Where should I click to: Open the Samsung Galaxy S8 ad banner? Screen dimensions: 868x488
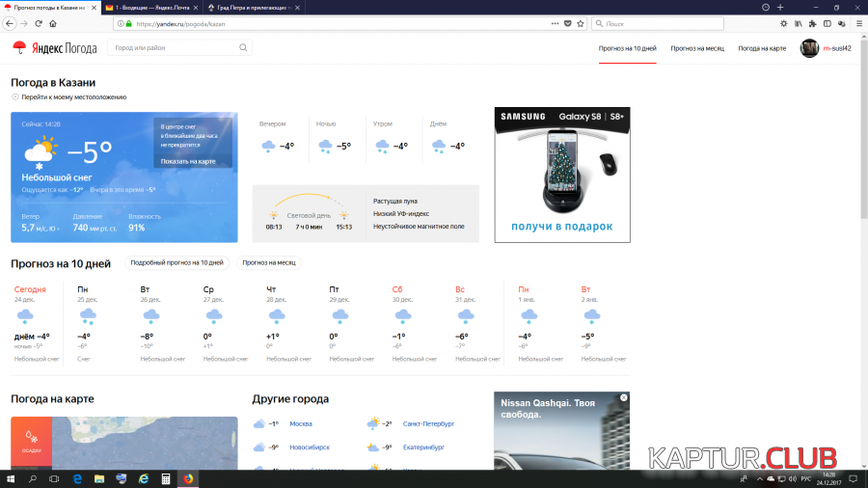pos(562,175)
